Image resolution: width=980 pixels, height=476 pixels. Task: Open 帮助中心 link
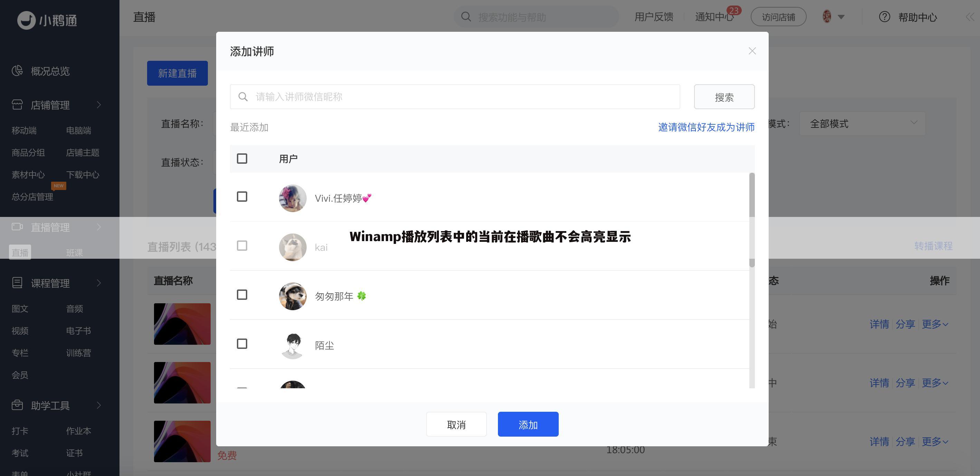(917, 17)
